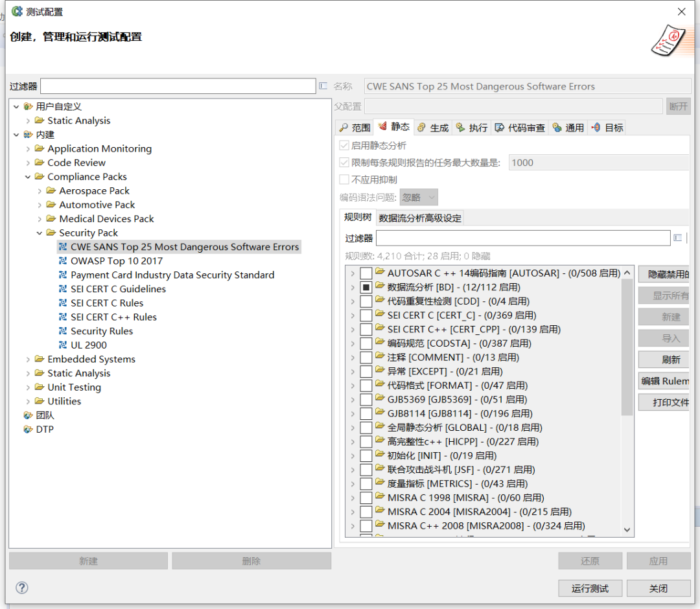Open the 数据流分析高级设定 tab

(x=420, y=218)
